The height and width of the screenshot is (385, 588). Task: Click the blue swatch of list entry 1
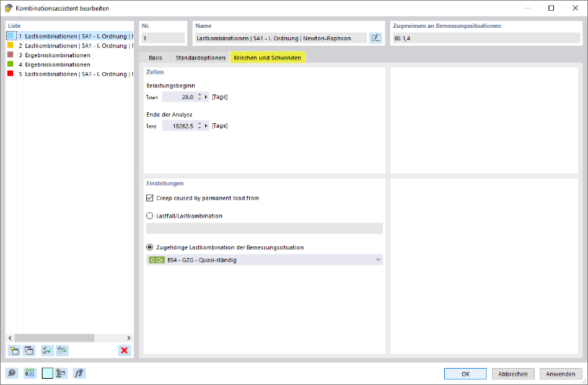[x=11, y=36]
